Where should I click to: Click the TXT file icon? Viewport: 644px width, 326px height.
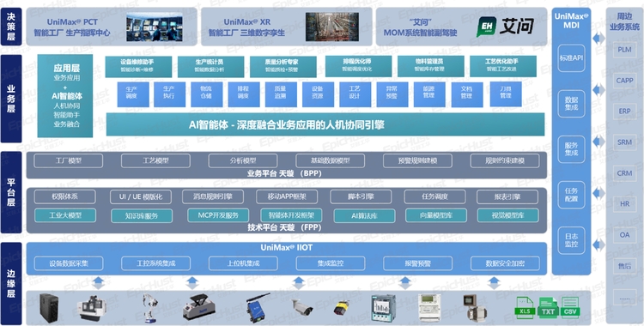548,308
